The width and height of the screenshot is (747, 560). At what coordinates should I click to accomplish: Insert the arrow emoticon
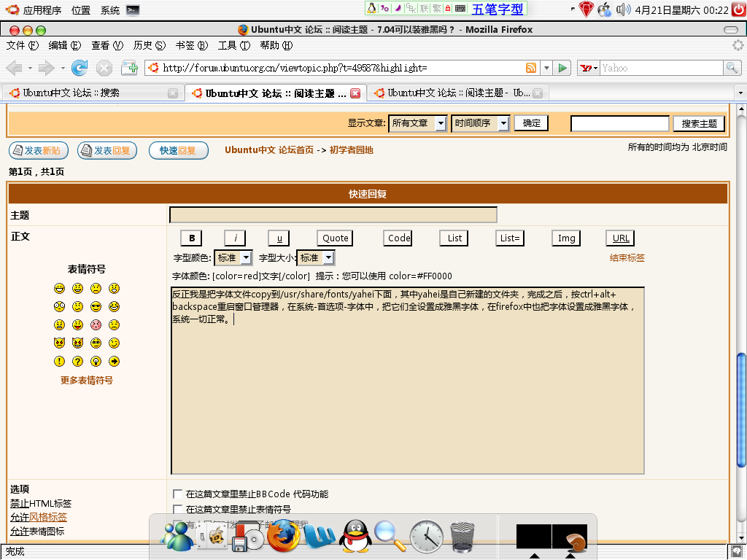click(114, 362)
